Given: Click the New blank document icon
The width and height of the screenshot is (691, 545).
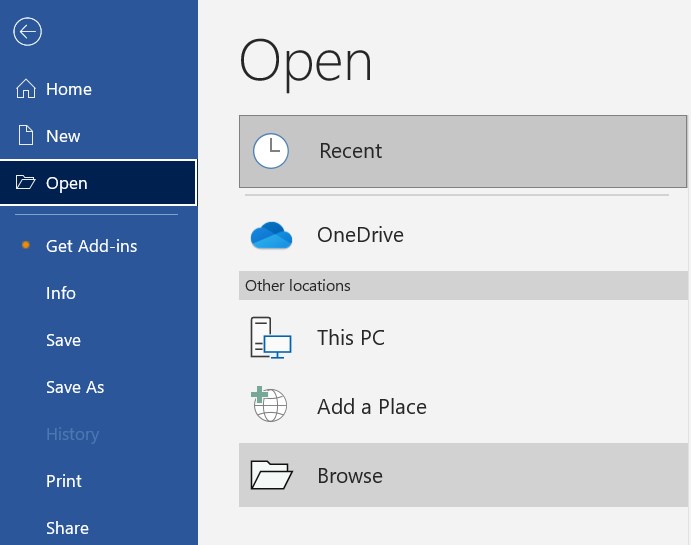Looking at the screenshot, I should click(x=27, y=136).
